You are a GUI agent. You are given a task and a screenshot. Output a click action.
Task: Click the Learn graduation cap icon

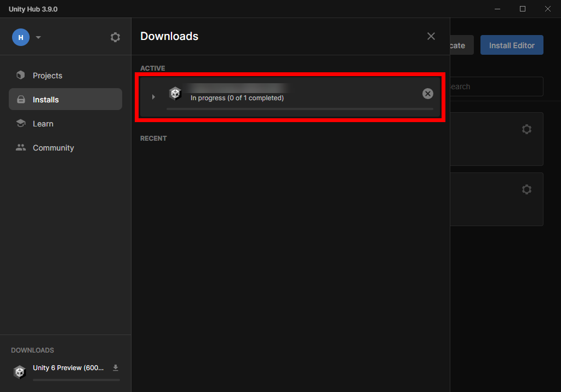tap(21, 123)
